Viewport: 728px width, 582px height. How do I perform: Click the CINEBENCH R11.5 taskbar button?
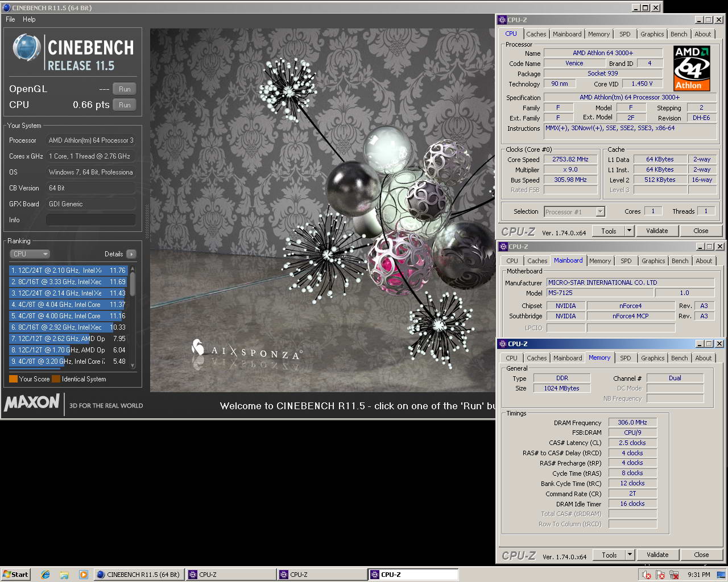(x=138, y=575)
